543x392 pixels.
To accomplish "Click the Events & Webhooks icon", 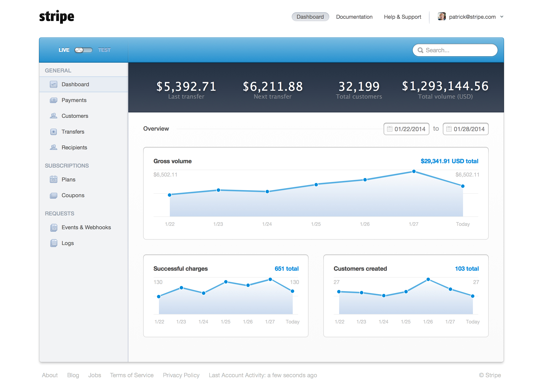I will (x=54, y=227).
